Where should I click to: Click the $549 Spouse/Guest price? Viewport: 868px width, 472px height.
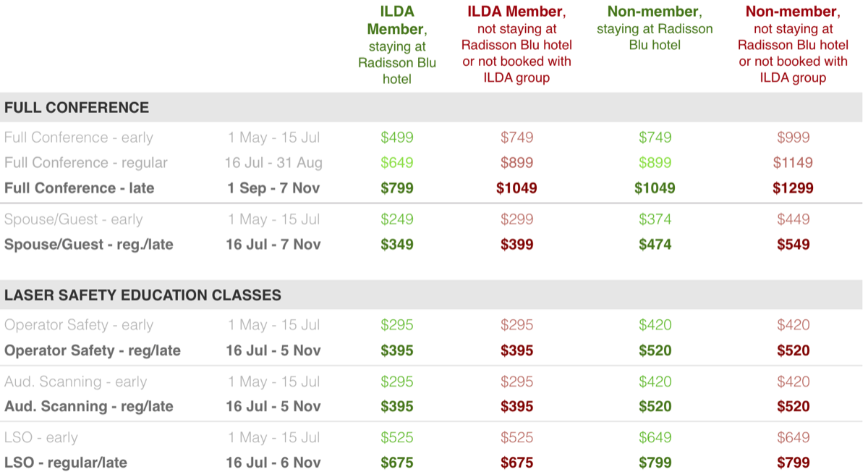tap(793, 245)
